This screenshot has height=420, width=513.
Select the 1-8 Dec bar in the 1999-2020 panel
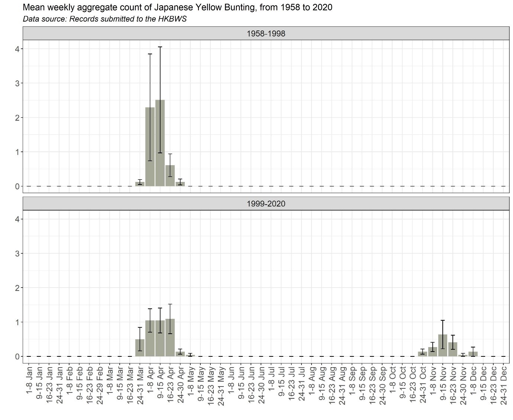click(x=473, y=354)
